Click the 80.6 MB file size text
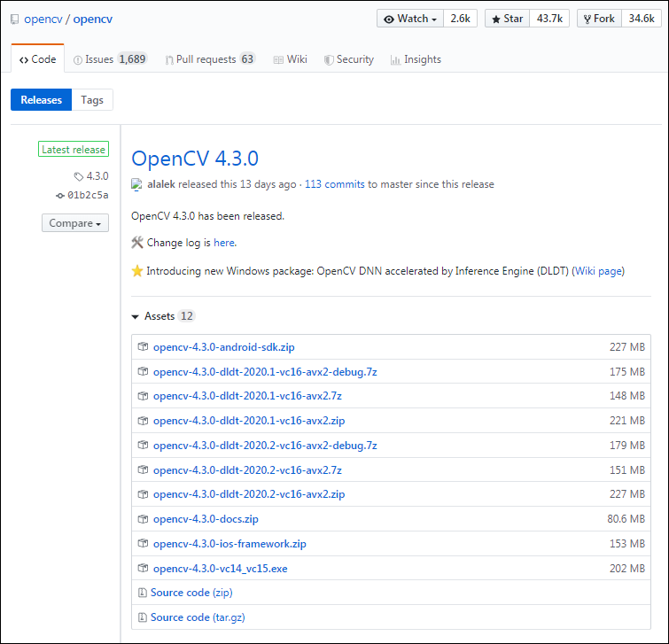Image resolution: width=669 pixels, height=644 pixels. click(x=626, y=519)
